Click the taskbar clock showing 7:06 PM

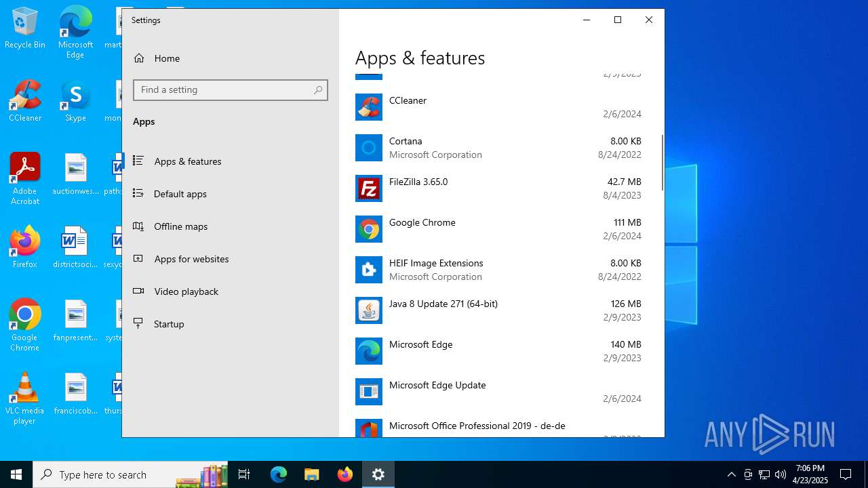810,474
